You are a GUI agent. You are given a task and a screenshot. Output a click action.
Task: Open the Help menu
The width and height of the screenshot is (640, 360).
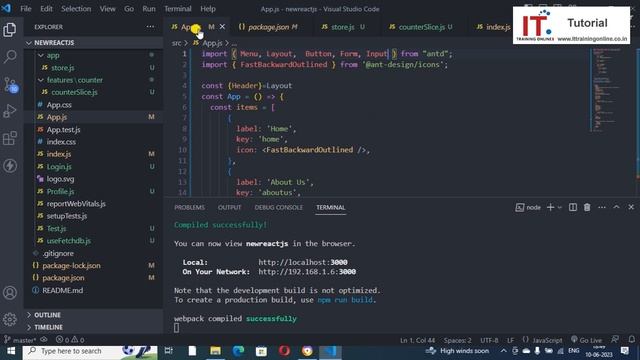click(208, 9)
